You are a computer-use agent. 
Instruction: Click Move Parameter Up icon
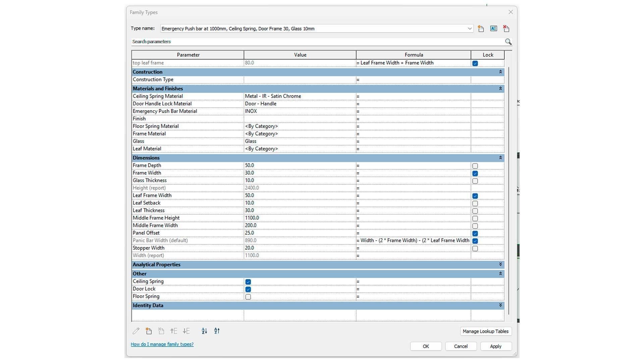pyautogui.click(x=173, y=331)
